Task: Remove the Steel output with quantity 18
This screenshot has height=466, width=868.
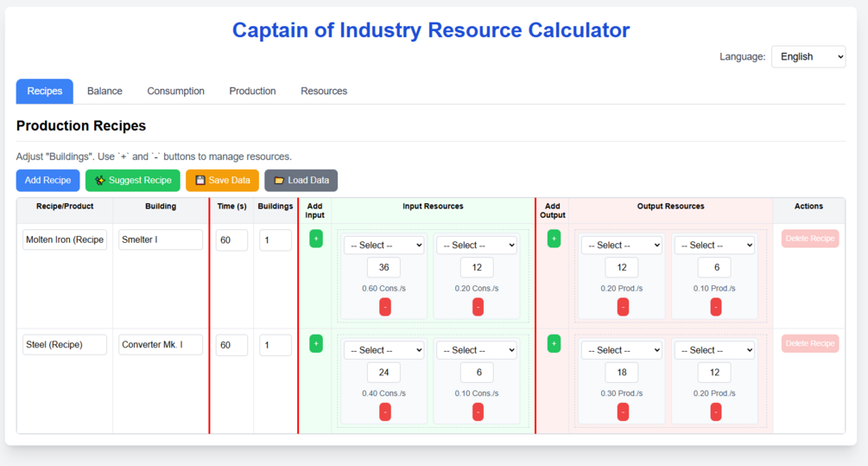Action: click(x=623, y=412)
